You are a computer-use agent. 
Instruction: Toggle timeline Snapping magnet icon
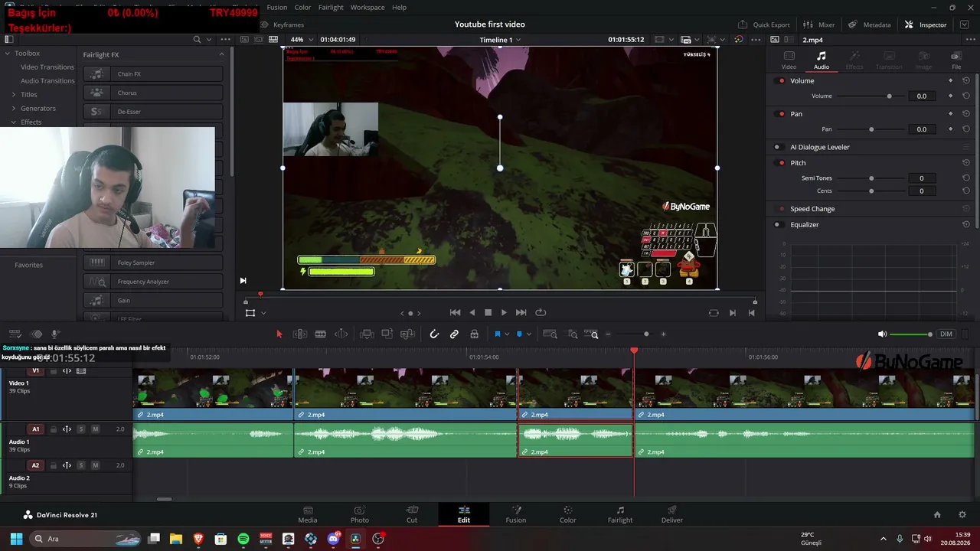coord(434,334)
